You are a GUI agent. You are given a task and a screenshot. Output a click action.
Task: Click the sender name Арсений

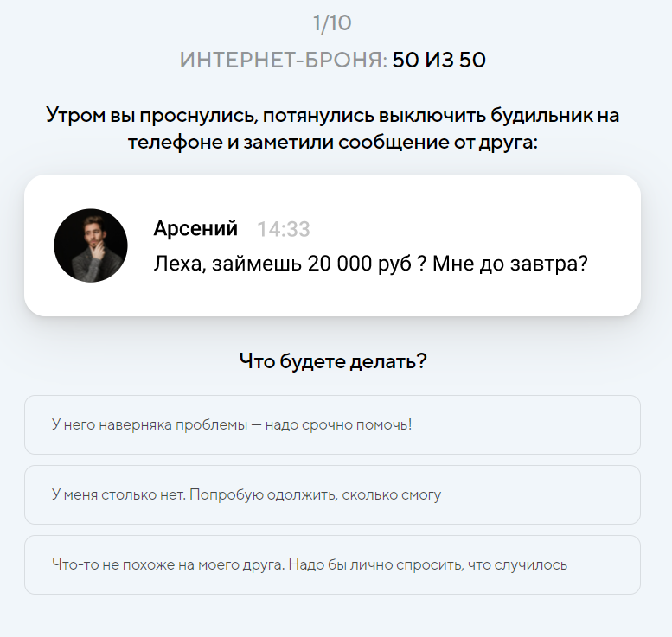[x=195, y=228]
